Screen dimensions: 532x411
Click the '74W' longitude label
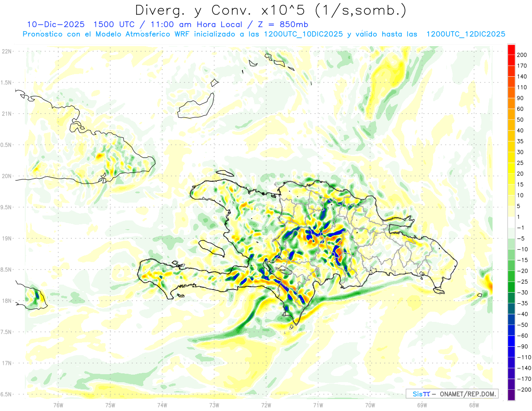coord(162,405)
